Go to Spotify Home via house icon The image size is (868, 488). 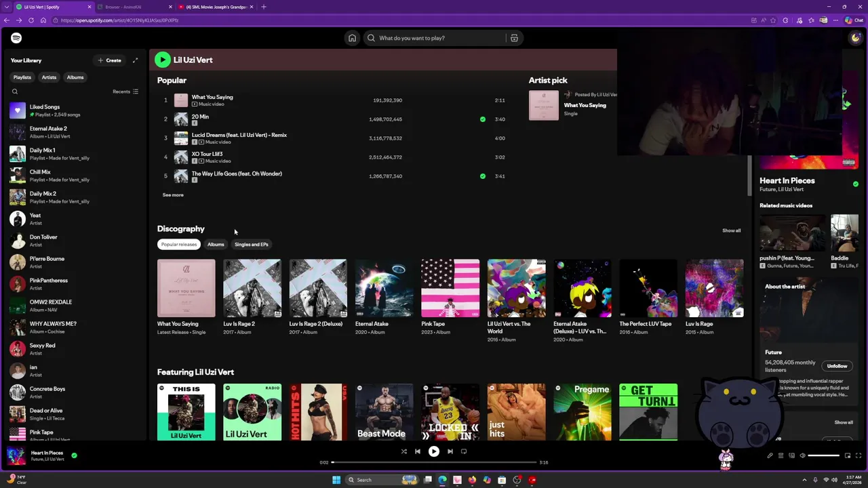coord(352,38)
